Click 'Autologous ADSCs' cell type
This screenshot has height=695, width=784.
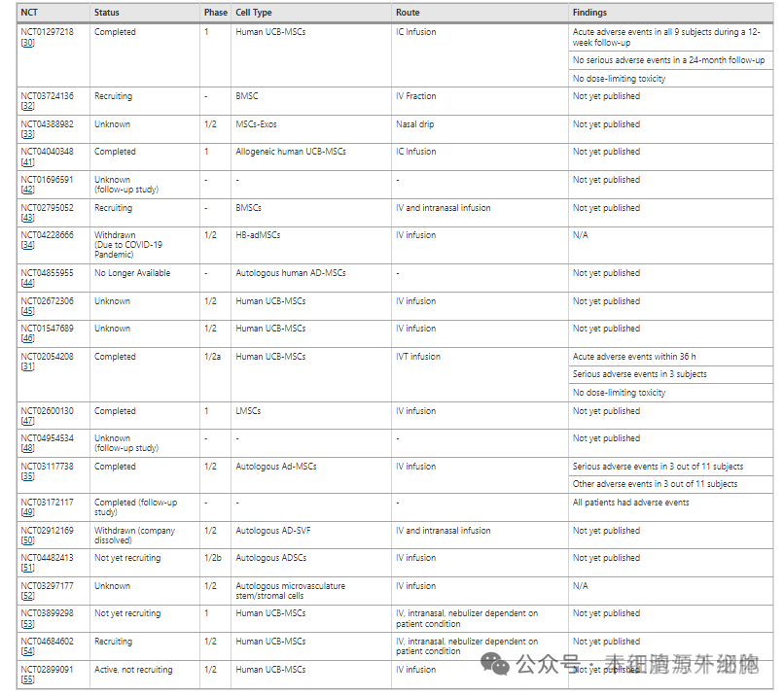point(271,558)
